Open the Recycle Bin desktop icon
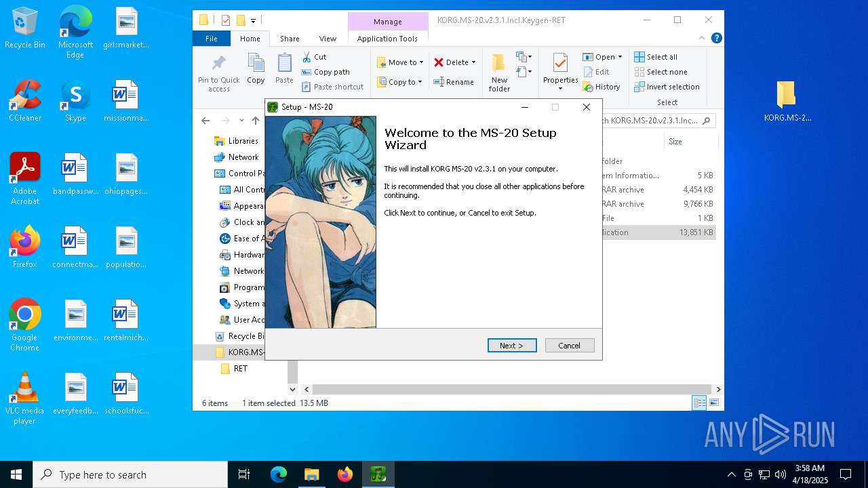 tap(25, 28)
